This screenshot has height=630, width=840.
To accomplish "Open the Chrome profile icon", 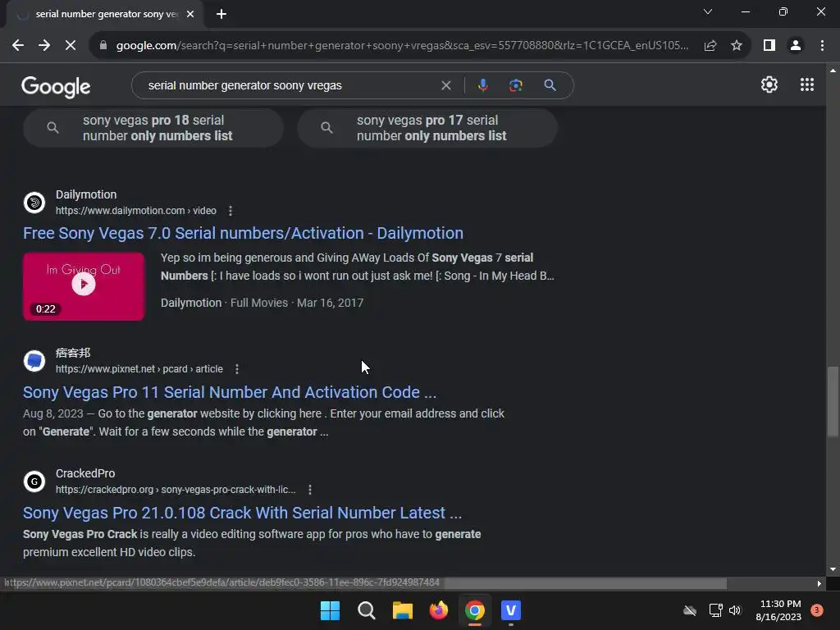I will [x=796, y=46].
